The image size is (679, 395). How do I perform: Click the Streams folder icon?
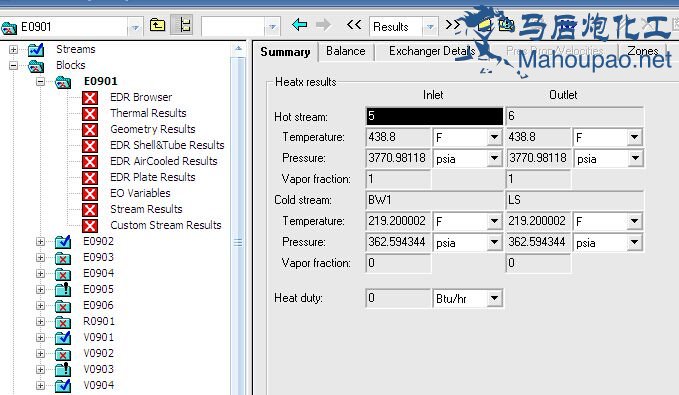tap(36, 50)
